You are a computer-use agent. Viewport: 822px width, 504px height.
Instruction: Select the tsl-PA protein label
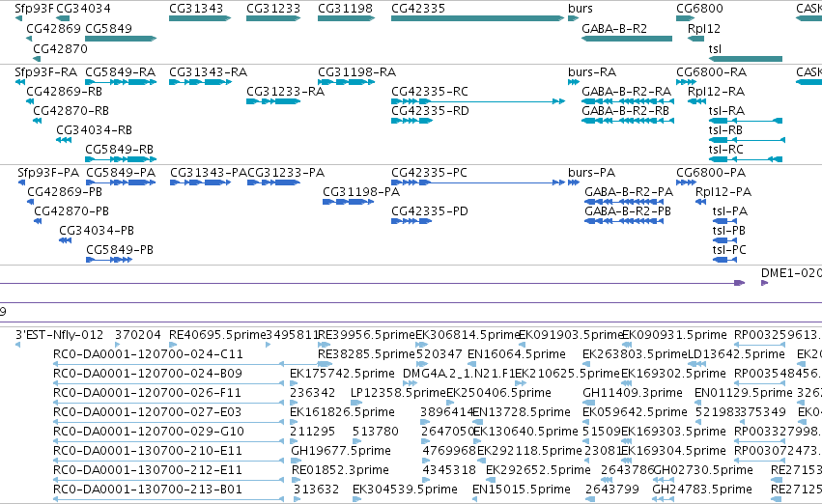coord(729,211)
